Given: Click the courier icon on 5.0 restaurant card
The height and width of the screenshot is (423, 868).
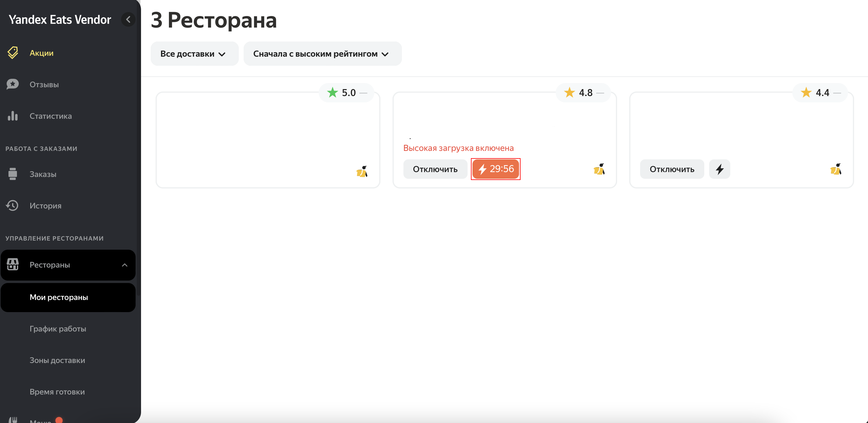Looking at the screenshot, I should [362, 172].
